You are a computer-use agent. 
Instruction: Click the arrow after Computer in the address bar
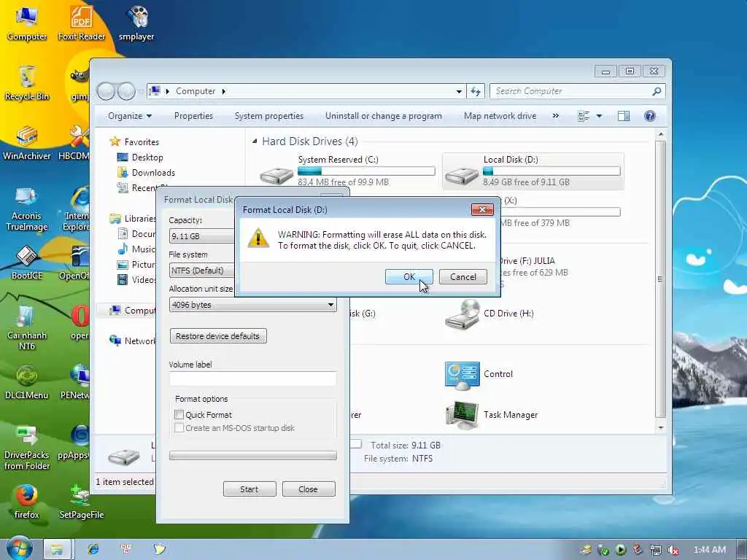tap(223, 91)
